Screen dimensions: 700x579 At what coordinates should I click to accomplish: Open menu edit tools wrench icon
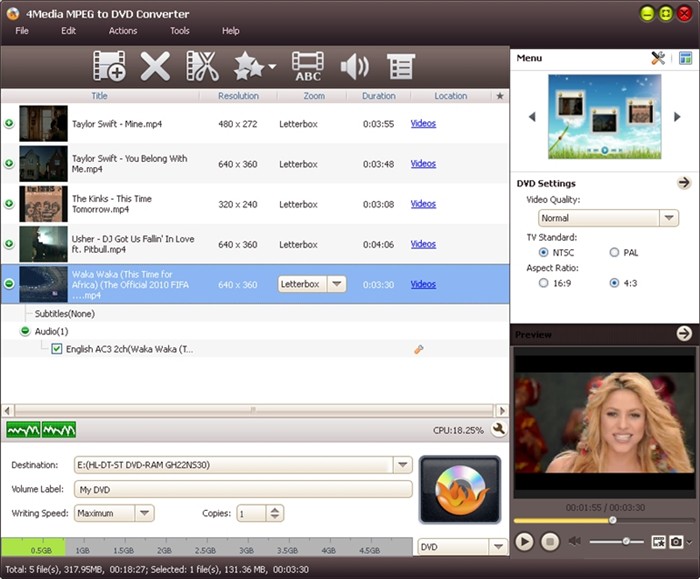pos(658,58)
